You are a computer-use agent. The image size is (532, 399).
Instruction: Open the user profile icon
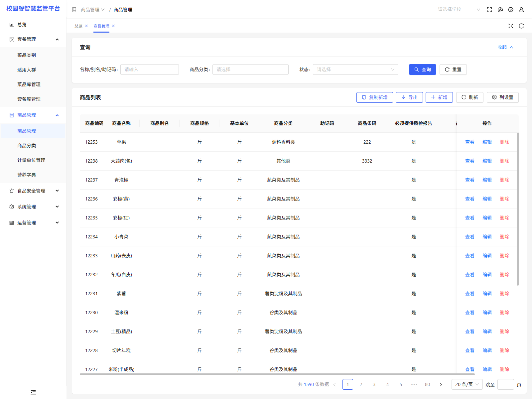point(521,10)
